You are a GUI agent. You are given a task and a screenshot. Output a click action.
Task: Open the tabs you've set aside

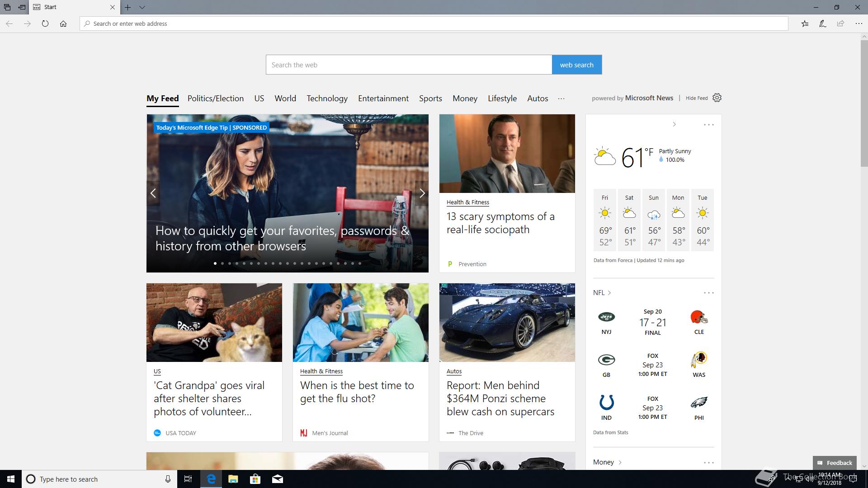tap(7, 7)
